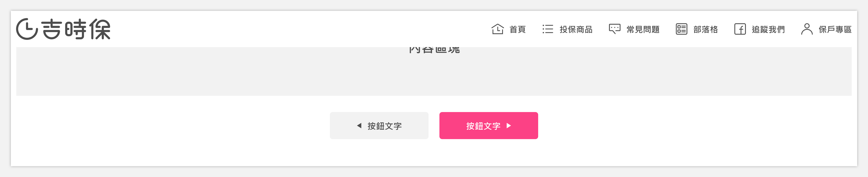Click the user profile icon for 保戶專區
868x177 pixels.
(x=807, y=29)
